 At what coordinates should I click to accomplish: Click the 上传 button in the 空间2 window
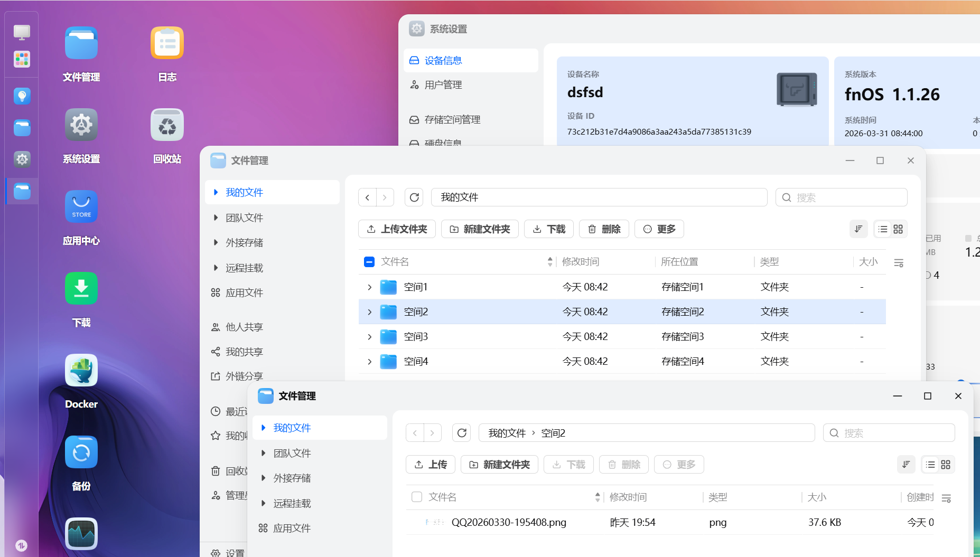430,464
